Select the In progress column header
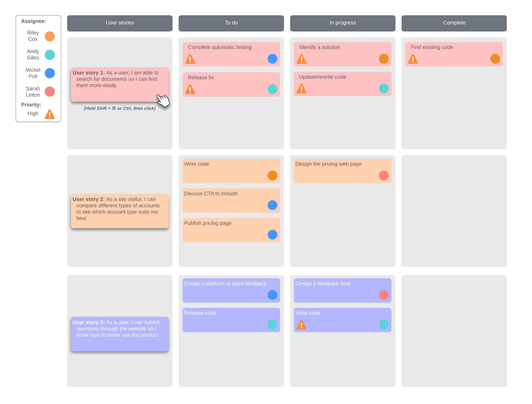 click(343, 23)
